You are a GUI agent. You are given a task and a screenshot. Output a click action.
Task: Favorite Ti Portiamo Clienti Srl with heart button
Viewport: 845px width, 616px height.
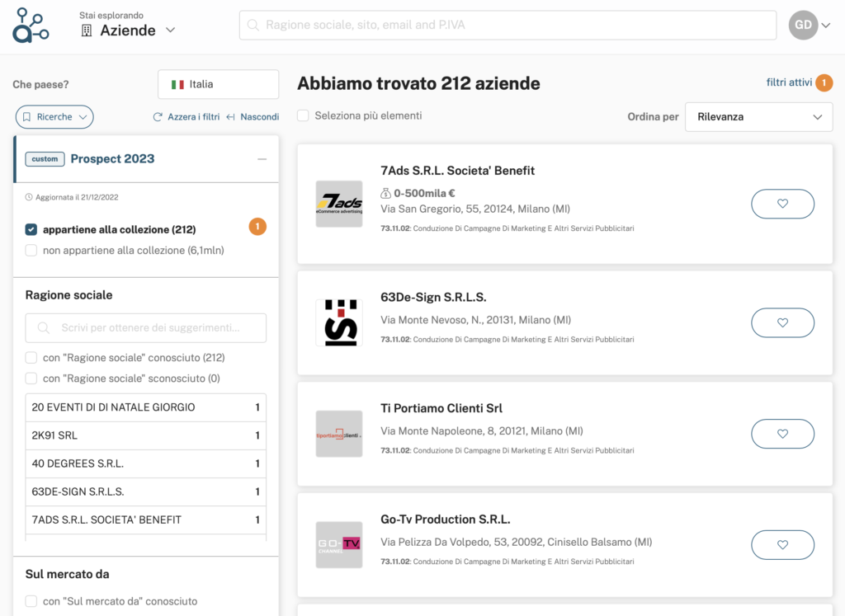782,434
